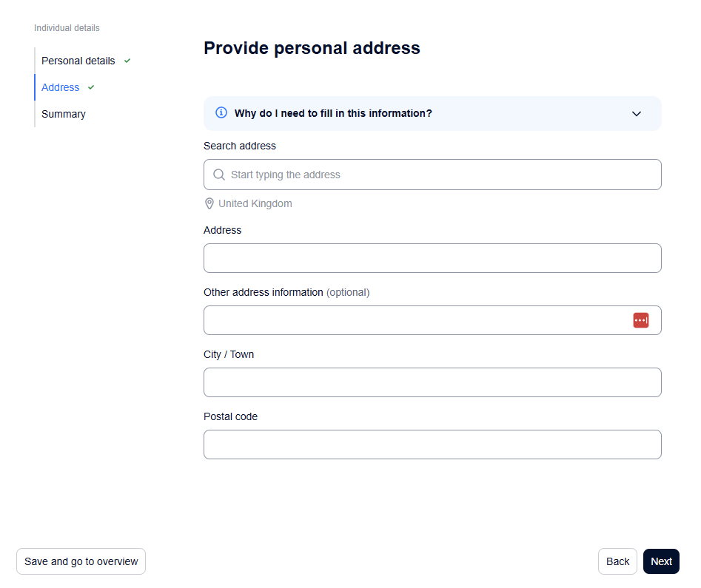Click the green checkmark beside Personal details
Screen dimensions: 701x588
[127, 61]
